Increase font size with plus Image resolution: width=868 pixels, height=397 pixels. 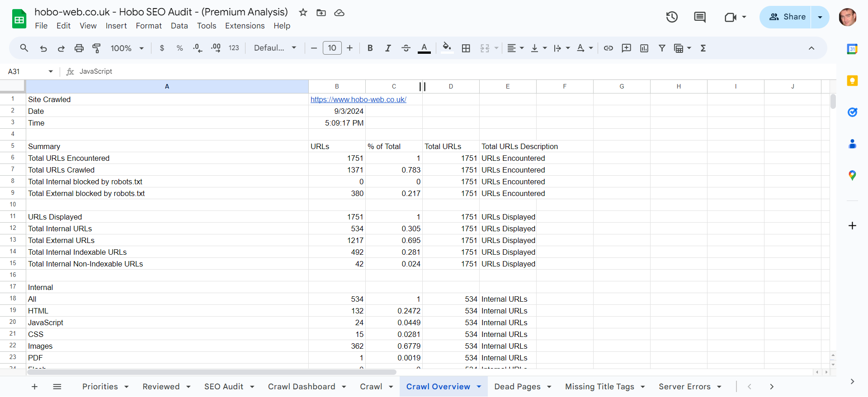349,48
